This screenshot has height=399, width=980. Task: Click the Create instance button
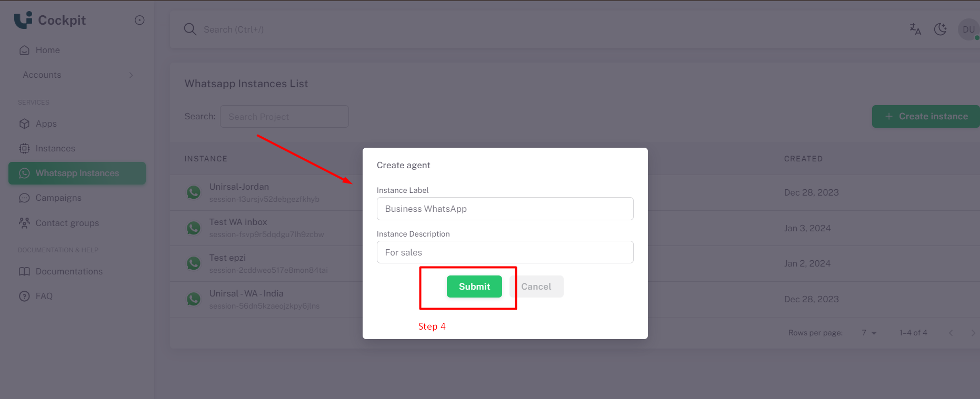point(925,116)
